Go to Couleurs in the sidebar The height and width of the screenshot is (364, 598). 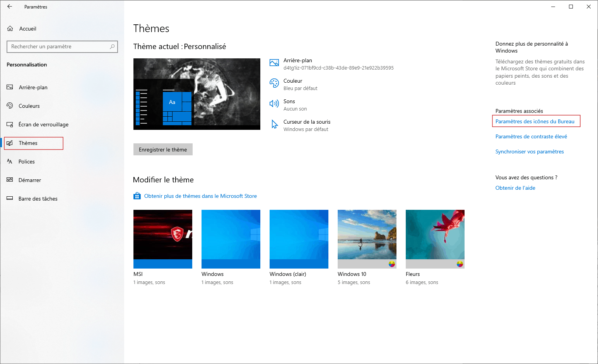pyautogui.click(x=29, y=106)
